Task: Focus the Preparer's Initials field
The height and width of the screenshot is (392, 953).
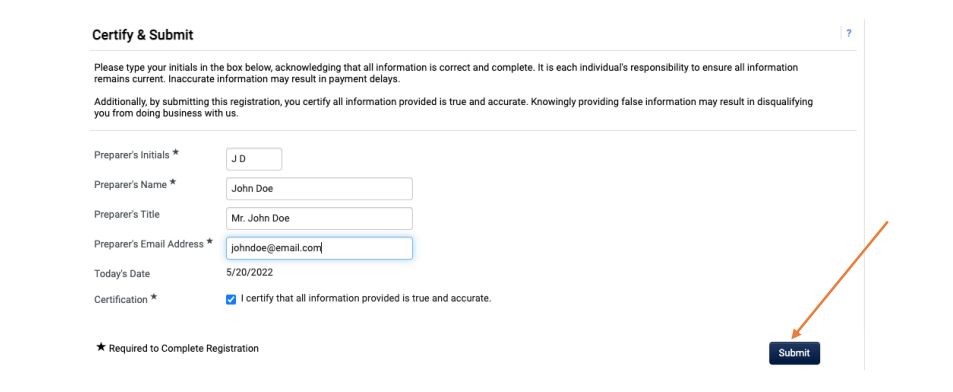Action: pos(254,159)
